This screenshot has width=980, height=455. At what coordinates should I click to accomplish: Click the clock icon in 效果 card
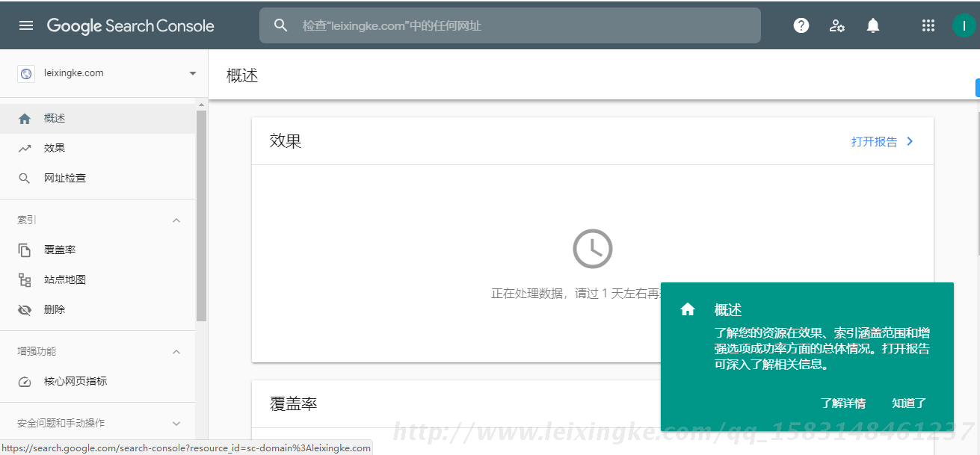pyautogui.click(x=593, y=249)
